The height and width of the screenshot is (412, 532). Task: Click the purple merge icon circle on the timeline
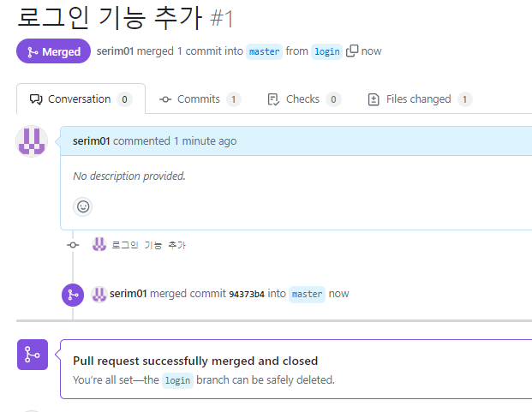point(73,295)
